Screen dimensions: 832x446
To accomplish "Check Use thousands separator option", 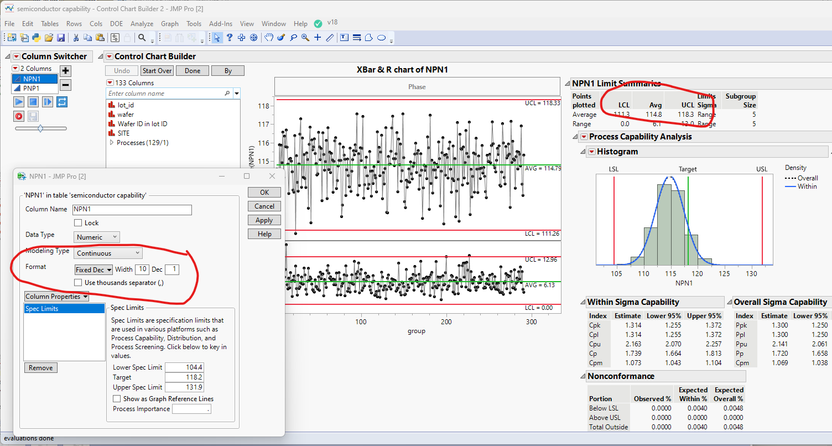I will (x=79, y=282).
